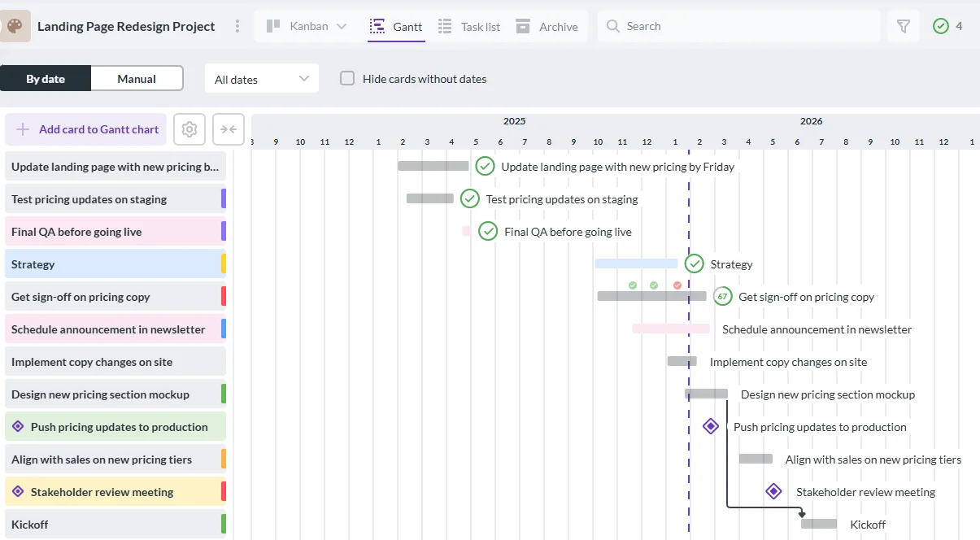Switch sorting to Manual
The width and height of the screenshot is (980, 540).
coord(136,78)
